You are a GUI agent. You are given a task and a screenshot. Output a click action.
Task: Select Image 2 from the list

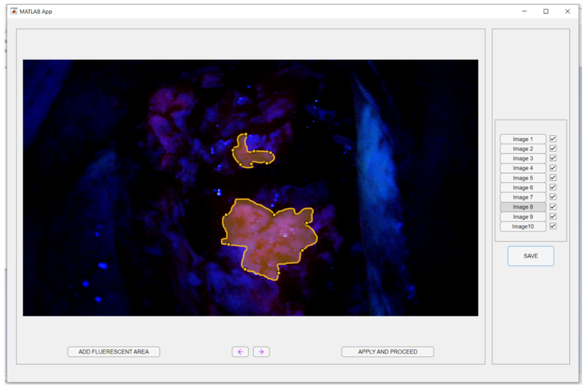point(523,149)
